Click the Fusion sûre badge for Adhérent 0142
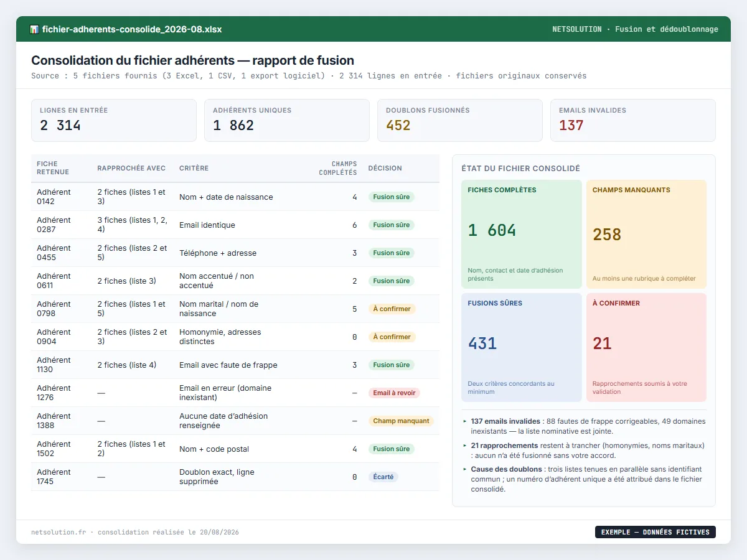This screenshot has width=747, height=560. [x=391, y=197]
